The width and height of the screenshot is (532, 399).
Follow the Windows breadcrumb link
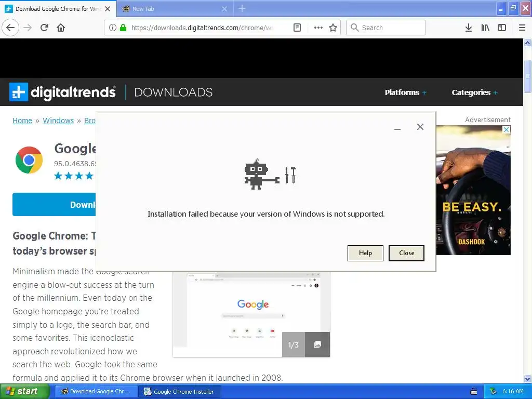[58, 121]
